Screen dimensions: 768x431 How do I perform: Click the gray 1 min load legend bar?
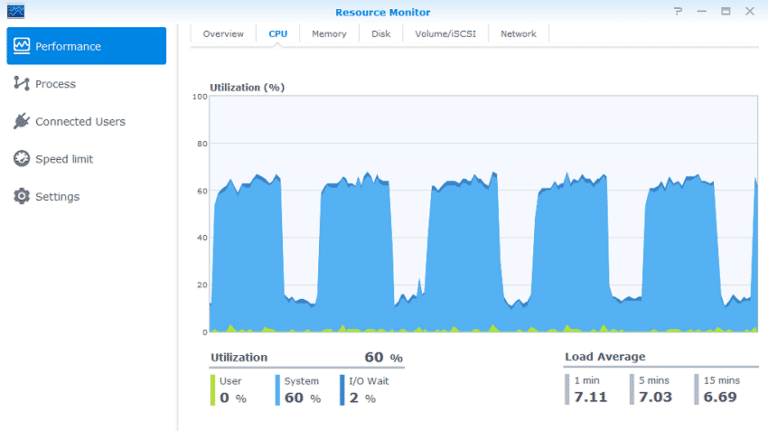(567, 389)
